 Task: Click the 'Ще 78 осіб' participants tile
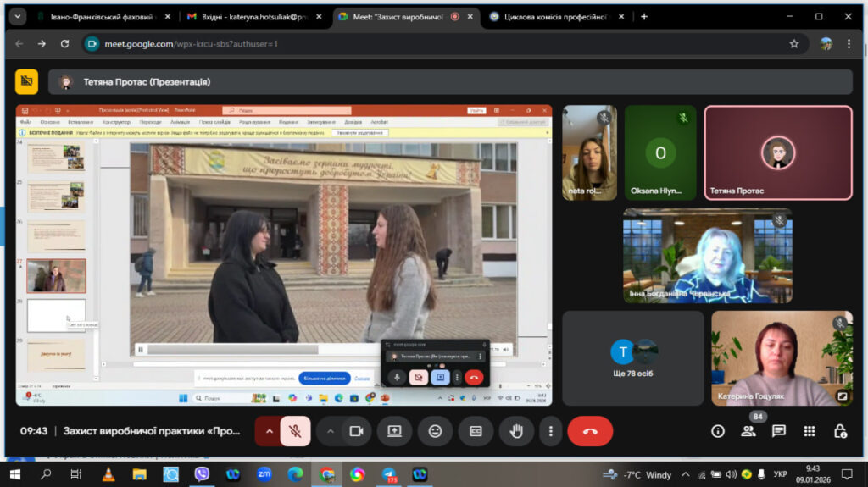[632, 358]
